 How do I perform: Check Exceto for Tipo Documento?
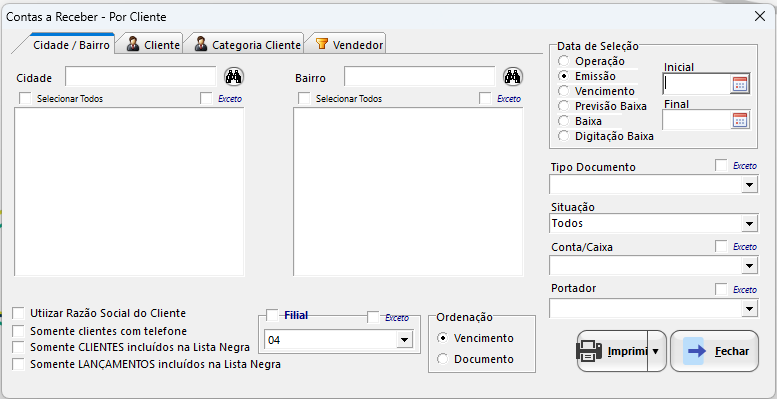(721, 165)
